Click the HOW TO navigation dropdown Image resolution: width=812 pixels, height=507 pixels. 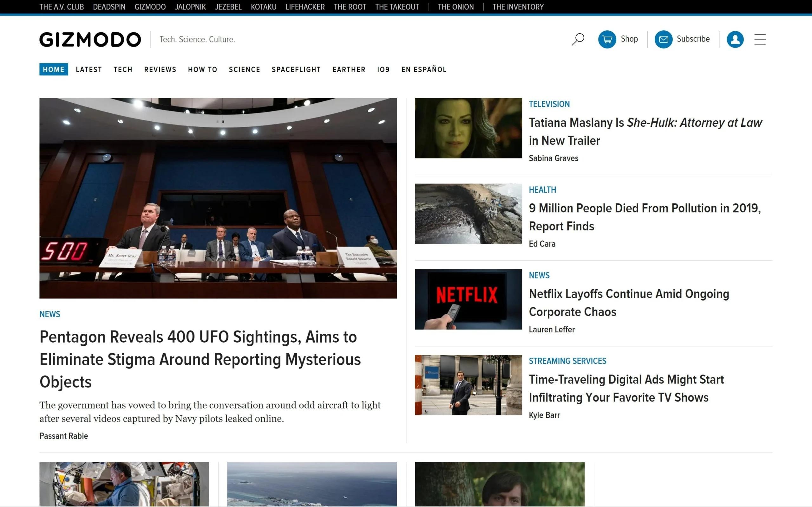(x=202, y=69)
